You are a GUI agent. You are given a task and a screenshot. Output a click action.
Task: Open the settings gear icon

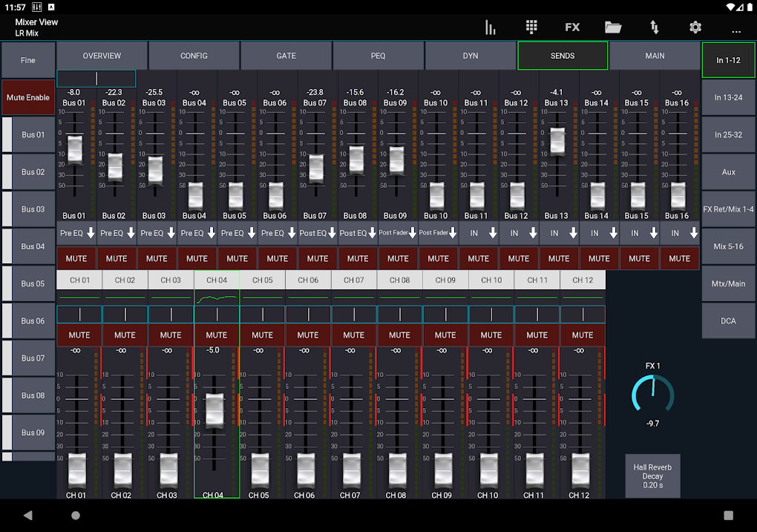(695, 27)
